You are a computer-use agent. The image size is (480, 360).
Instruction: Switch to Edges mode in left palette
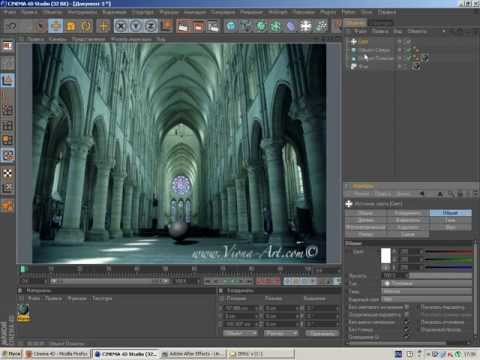pyautogui.click(x=8, y=126)
